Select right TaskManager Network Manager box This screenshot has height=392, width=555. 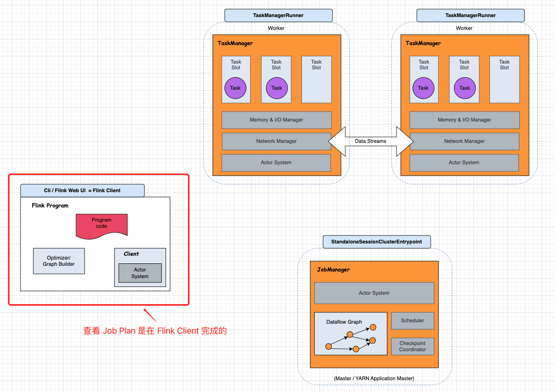click(x=464, y=141)
